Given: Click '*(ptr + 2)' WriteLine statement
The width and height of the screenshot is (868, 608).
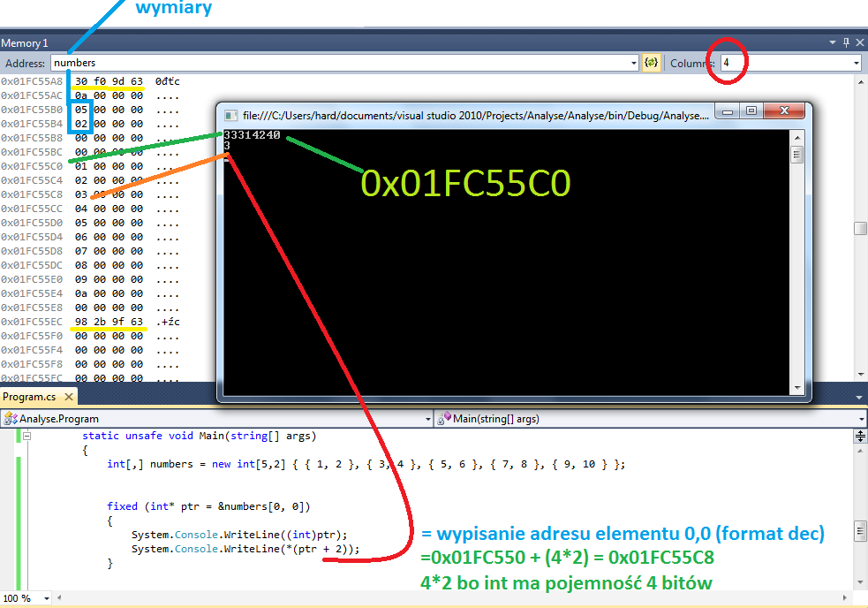Looking at the screenshot, I should coord(245,549).
